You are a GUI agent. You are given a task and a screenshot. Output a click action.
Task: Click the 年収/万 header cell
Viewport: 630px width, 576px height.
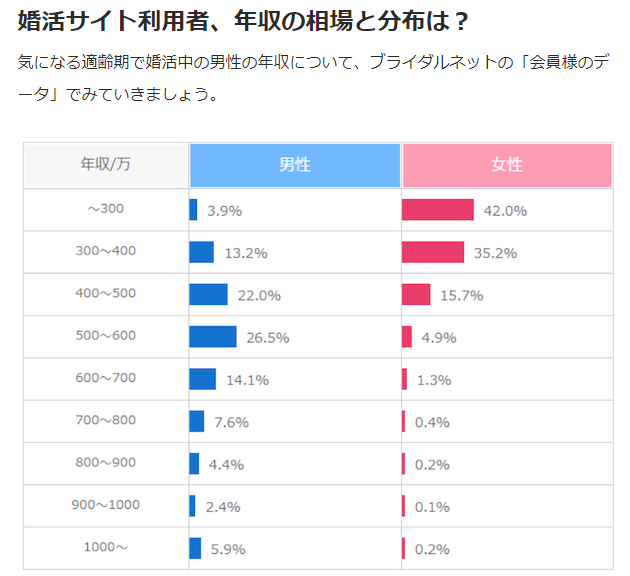[x=106, y=165]
